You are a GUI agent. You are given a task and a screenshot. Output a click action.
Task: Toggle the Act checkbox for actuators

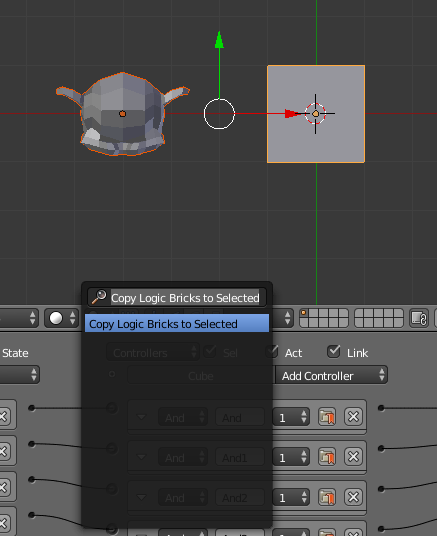click(272, 352)
